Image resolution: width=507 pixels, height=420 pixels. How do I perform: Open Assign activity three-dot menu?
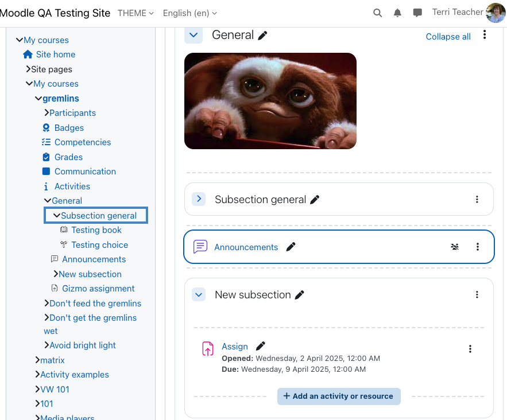point(470,349)
